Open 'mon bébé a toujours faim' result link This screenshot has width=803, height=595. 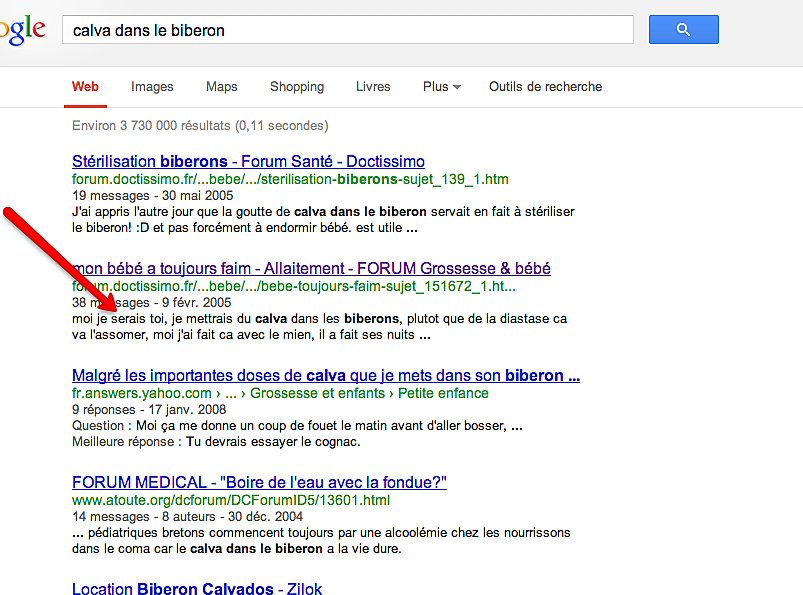[311, 268]
